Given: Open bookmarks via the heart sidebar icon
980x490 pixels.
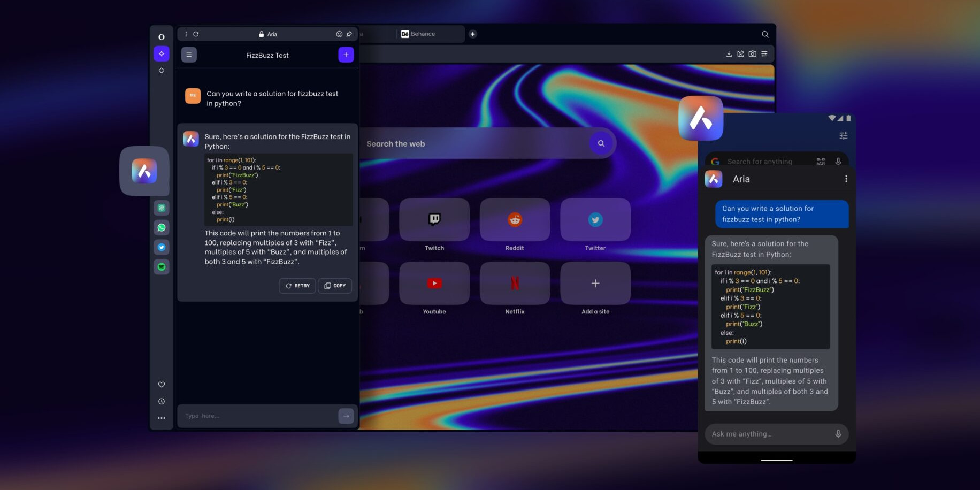Looking at the screenshot, I should [162, 384].
